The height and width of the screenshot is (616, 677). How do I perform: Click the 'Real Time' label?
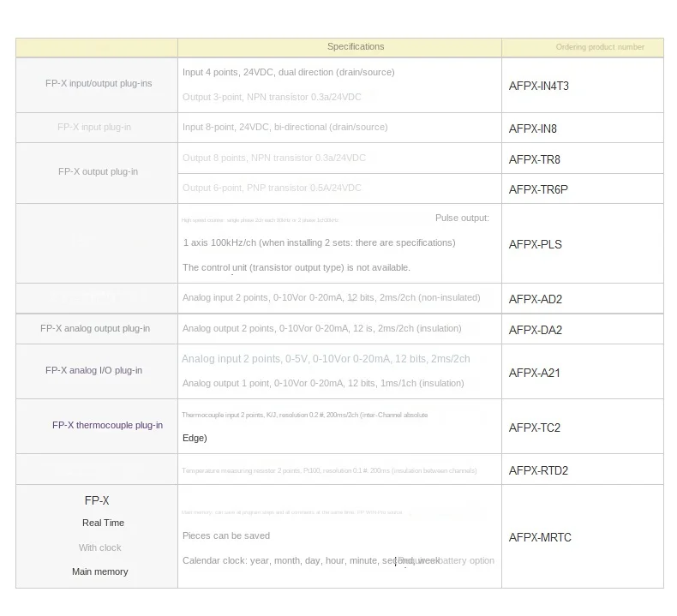coord(103,523)
